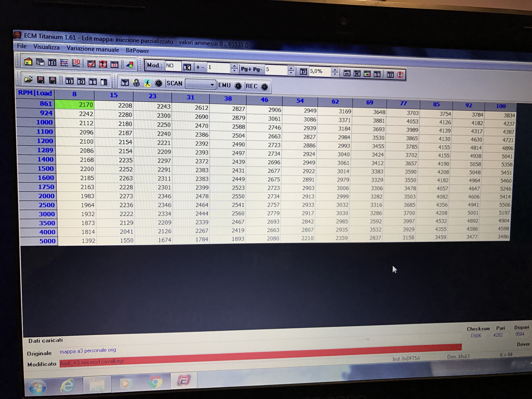Click the Ind. 0xDF75A address text
The width and height of the screenshot is (532, 399).
click(x=406, y=359)
